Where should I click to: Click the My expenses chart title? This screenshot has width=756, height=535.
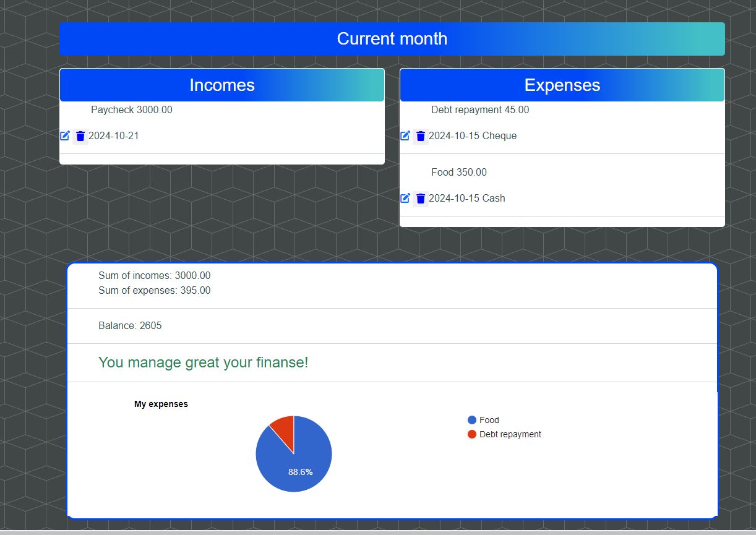point(161,404)
